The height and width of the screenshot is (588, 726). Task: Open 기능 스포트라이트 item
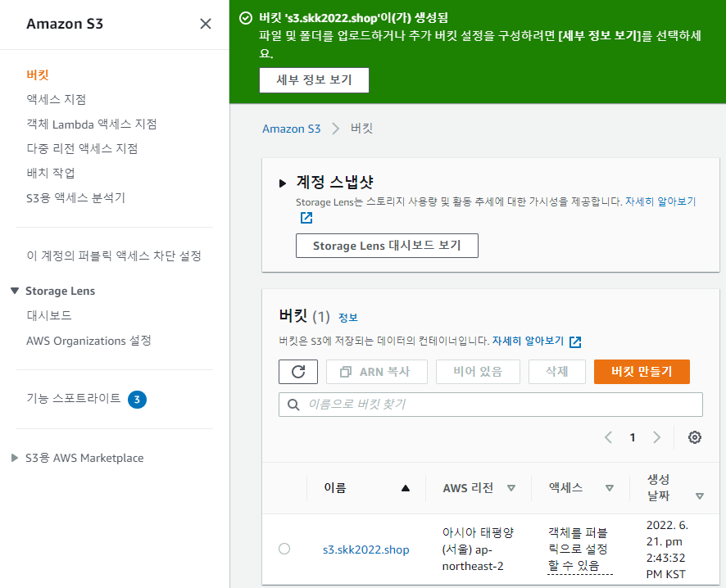pyautogui.click(x=74, y=398)
